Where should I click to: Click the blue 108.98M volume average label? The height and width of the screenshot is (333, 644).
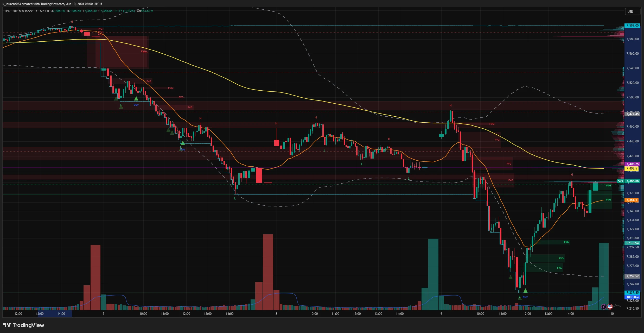pos(632,297)
